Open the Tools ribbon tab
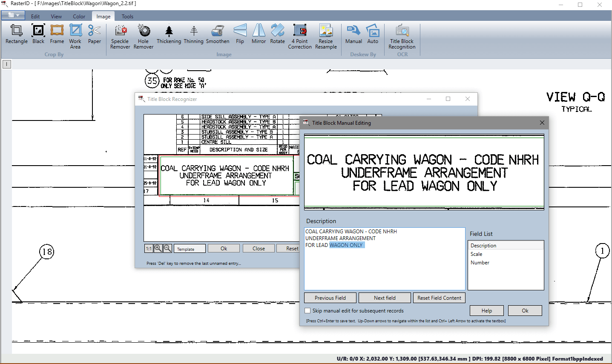 click(127, 17)
